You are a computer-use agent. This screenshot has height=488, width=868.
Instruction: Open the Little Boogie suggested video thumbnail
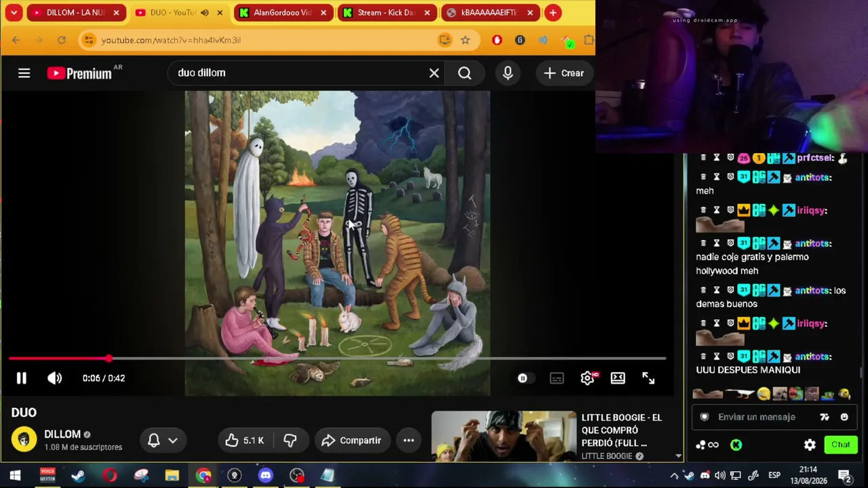(504, 436)
